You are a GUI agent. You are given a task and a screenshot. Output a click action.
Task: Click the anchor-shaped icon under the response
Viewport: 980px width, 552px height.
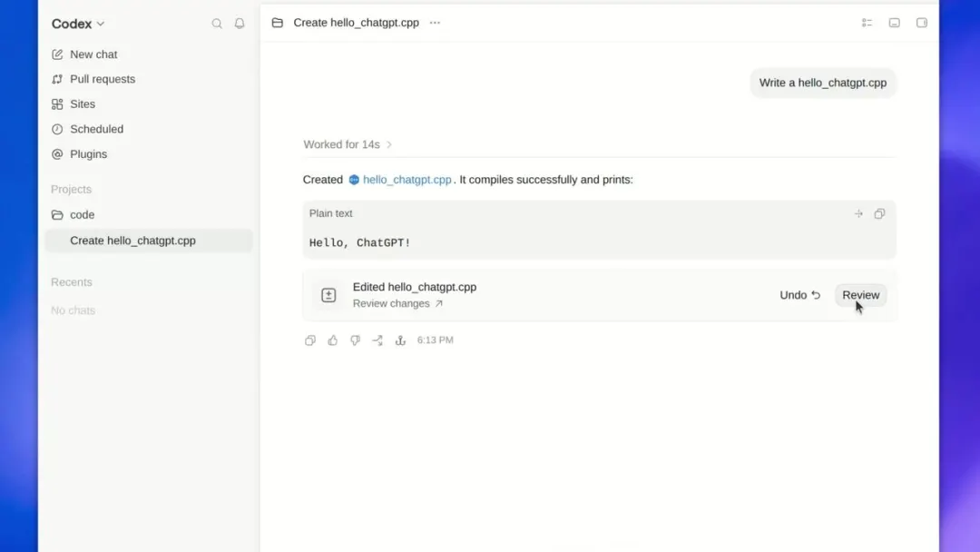pos(401,340)
